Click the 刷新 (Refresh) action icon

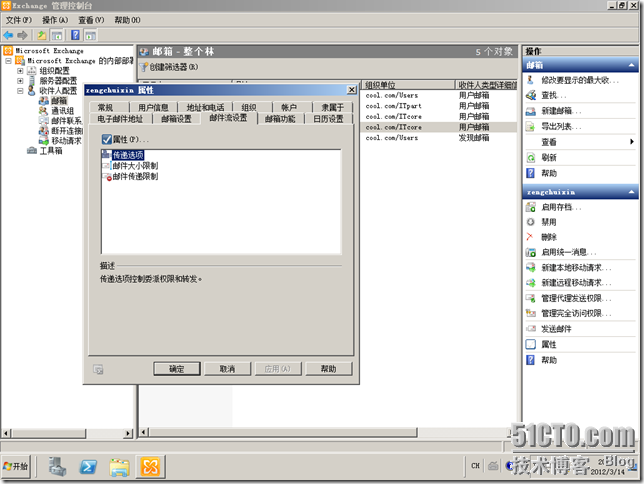[x=549, y=158]
